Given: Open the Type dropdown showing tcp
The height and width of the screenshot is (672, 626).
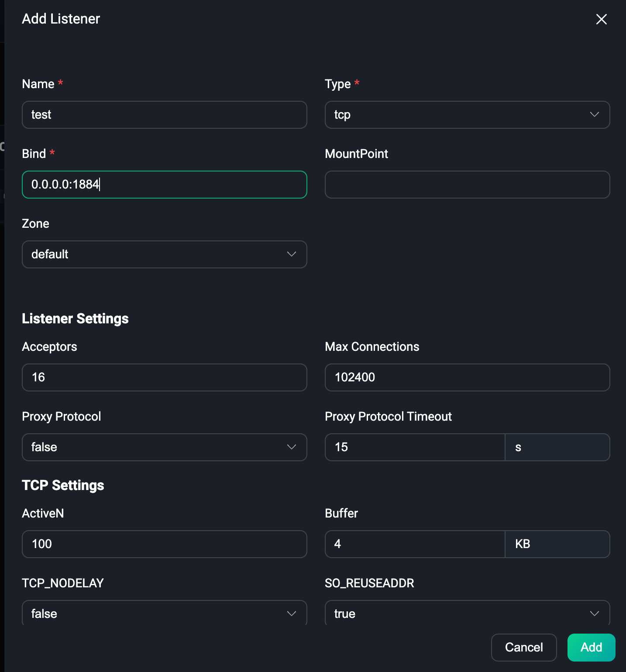Looking at the screenshot, I should point(458,115).
